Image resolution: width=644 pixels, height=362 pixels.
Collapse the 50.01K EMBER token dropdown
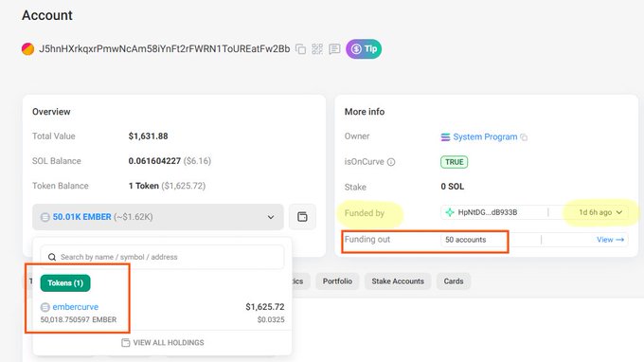[158, 217]
